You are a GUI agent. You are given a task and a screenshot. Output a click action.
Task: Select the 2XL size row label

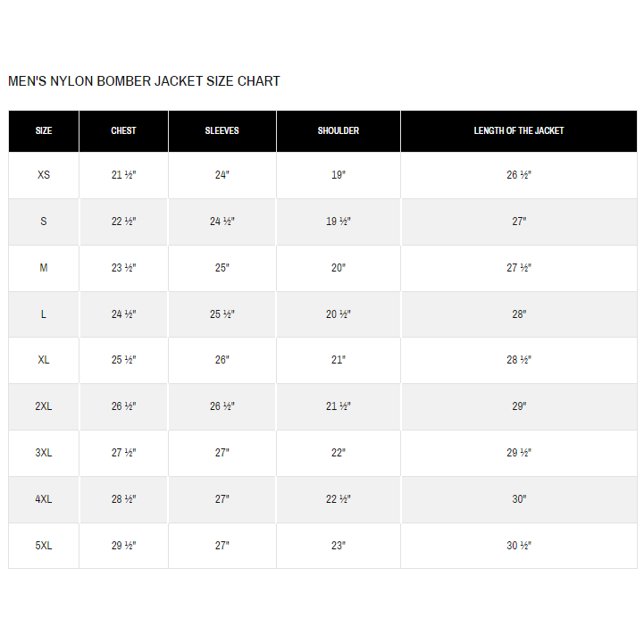(44, 406)
